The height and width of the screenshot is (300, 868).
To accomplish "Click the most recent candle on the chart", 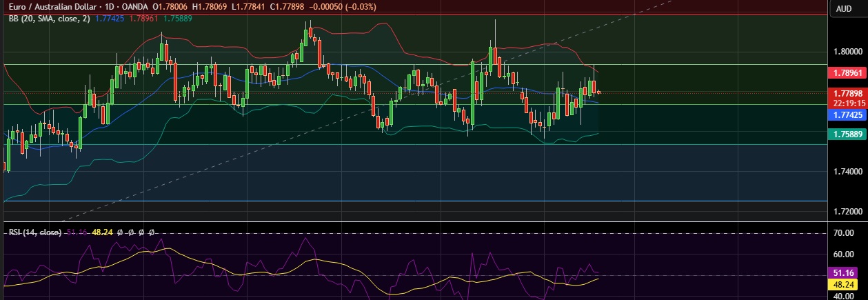I will point(598,92).
